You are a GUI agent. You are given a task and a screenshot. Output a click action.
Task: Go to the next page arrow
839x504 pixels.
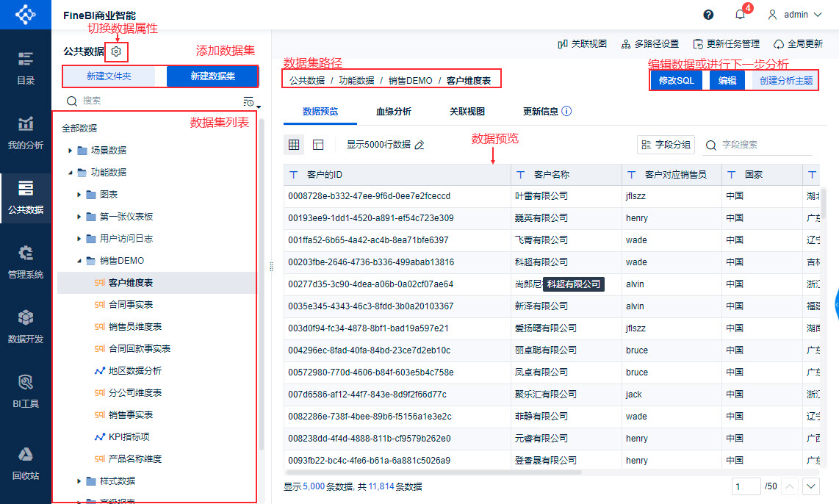811,486
